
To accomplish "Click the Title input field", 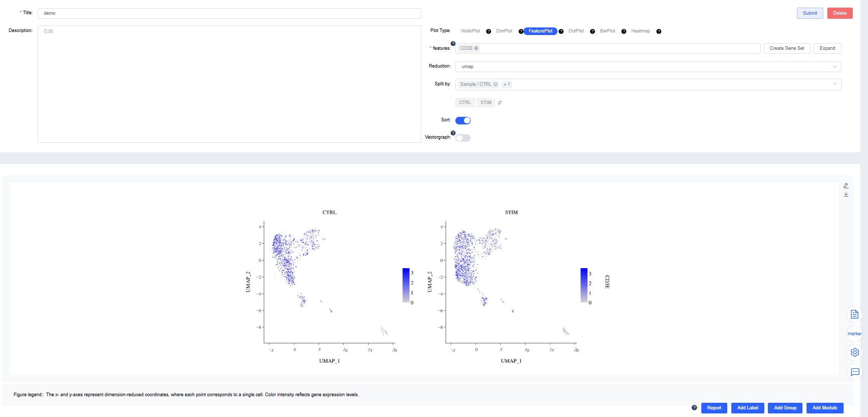I will click(x=229, y=13).
